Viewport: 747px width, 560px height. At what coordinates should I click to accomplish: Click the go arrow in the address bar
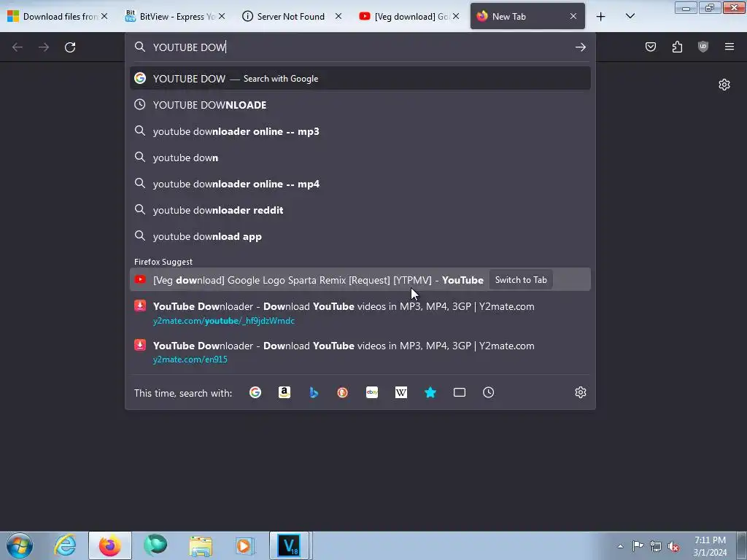point(580,47)
